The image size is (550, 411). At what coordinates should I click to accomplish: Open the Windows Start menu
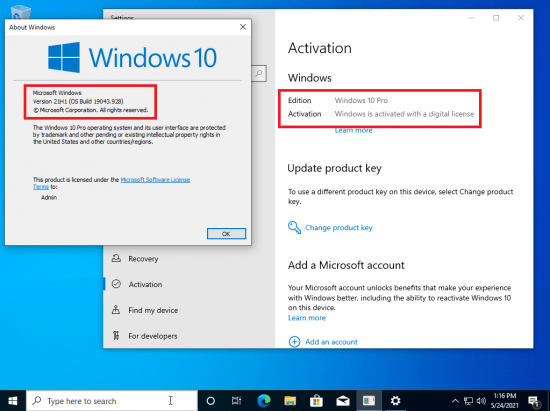click(13, 400)
